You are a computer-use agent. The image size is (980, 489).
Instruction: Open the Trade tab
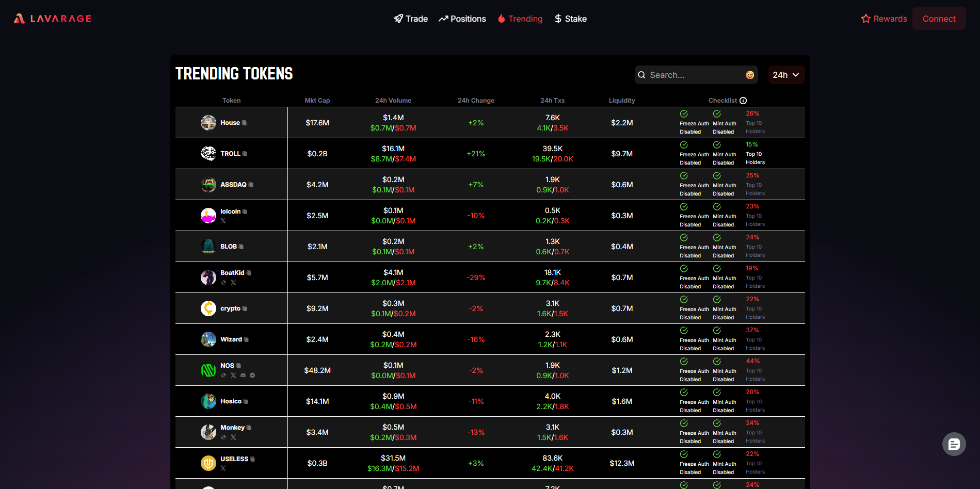411,19
